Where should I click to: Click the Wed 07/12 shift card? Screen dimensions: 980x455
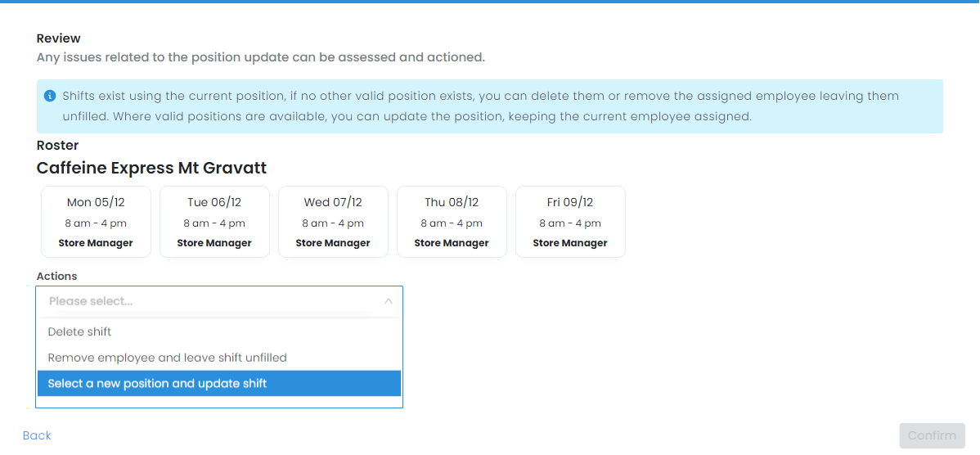pyautogui.click(x=333, y=222)
